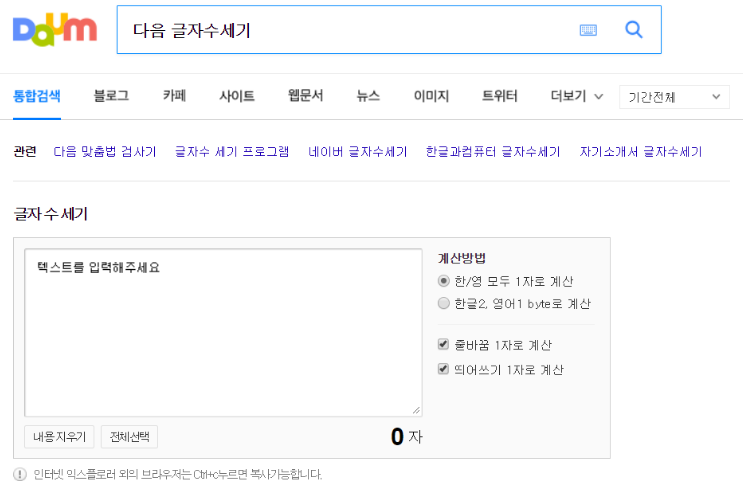Show results in the 이미지 tab
The image size is (743, 488).
click(431, 96)
